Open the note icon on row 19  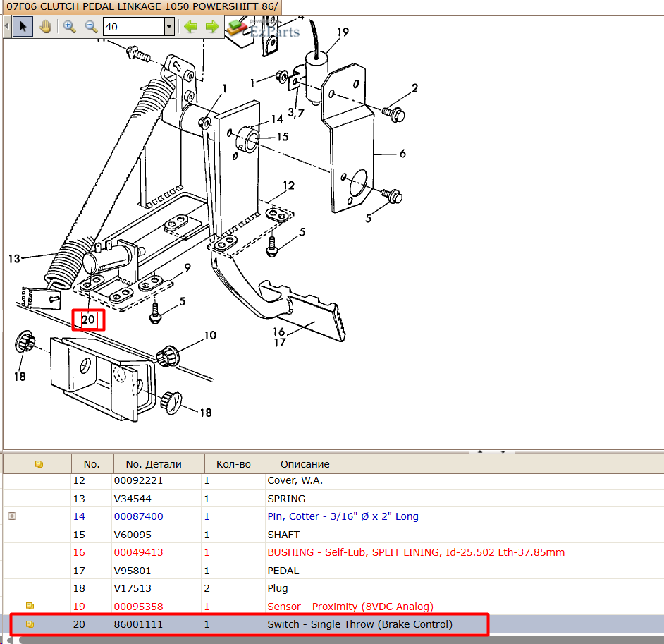[x=30, y=607]
